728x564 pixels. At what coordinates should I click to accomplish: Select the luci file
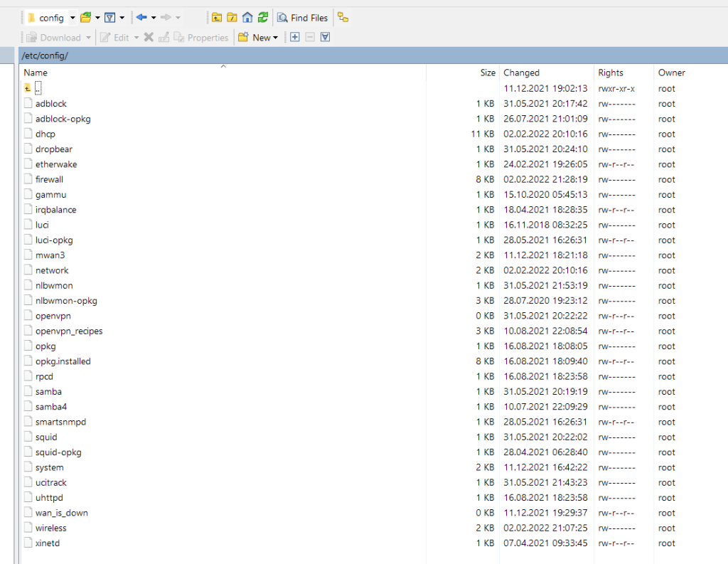coord(42,225)
